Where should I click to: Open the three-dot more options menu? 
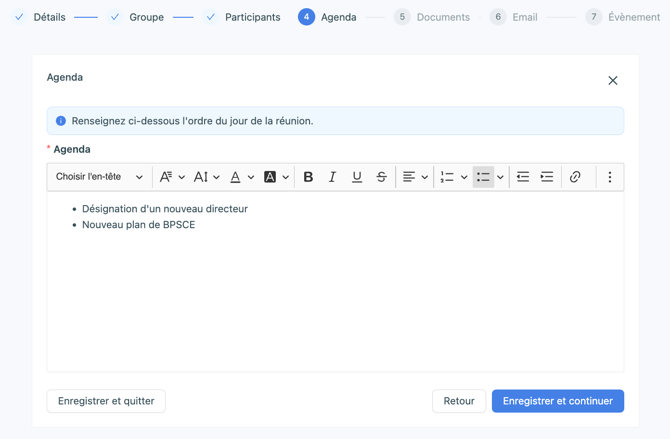(610, 177)
